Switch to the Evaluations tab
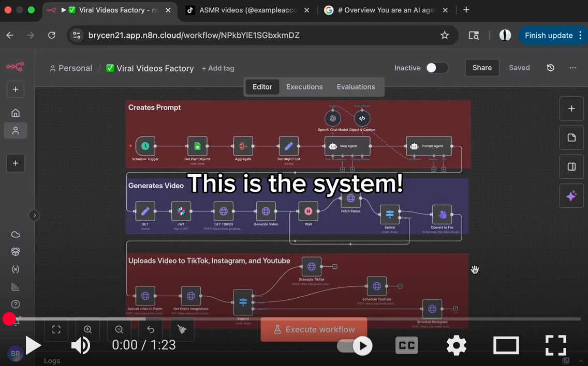Screen dimensions: 588x366 click(x=356, y=87)
